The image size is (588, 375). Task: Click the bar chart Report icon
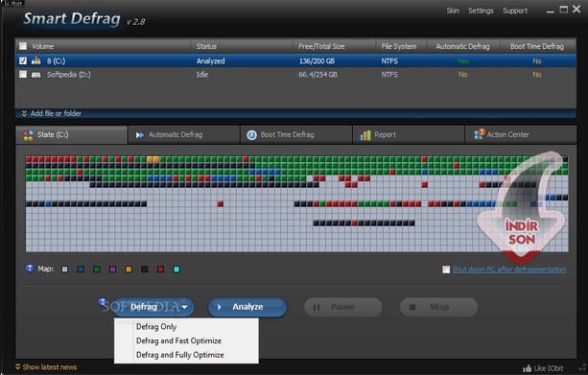[365, 135]
